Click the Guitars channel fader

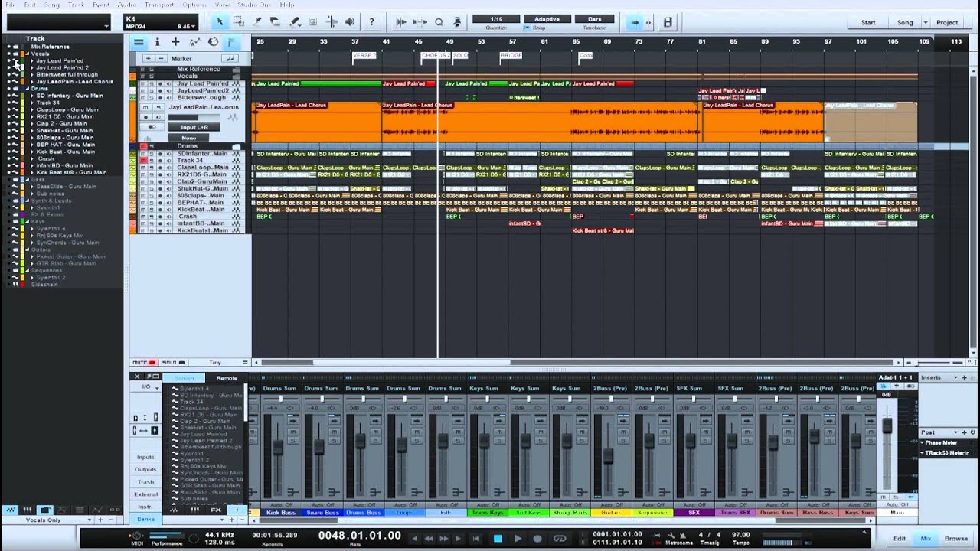click(x=608, y=455)
